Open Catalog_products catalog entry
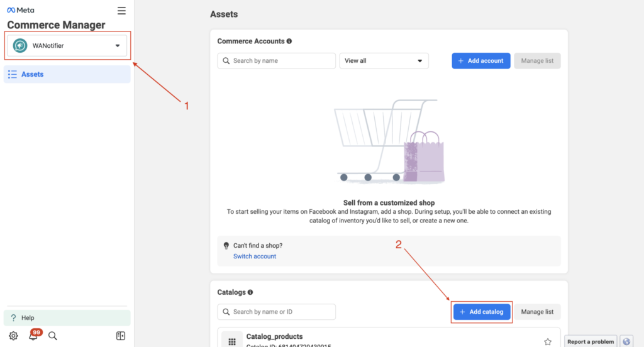 (389, 338)
